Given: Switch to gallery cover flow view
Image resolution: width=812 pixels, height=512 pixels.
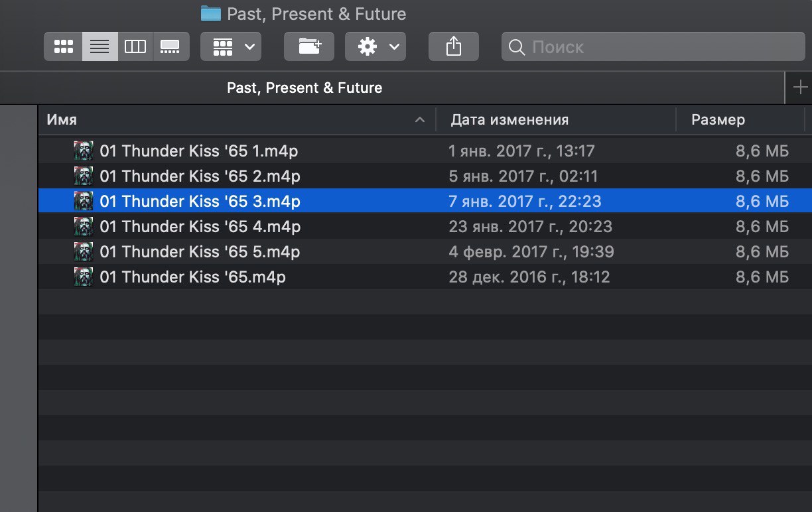Looking at the screenshot, I should tap(171, 46).
